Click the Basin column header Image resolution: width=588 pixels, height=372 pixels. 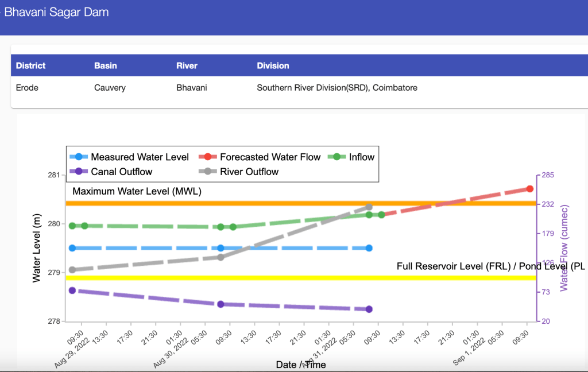coord(106,65)
